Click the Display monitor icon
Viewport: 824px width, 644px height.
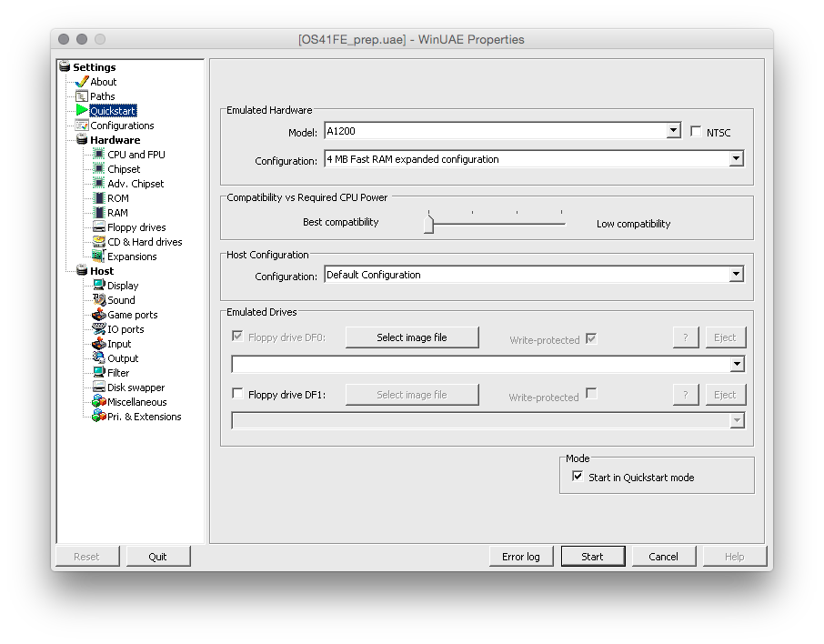pyautogui.click(x=99, y=286)
